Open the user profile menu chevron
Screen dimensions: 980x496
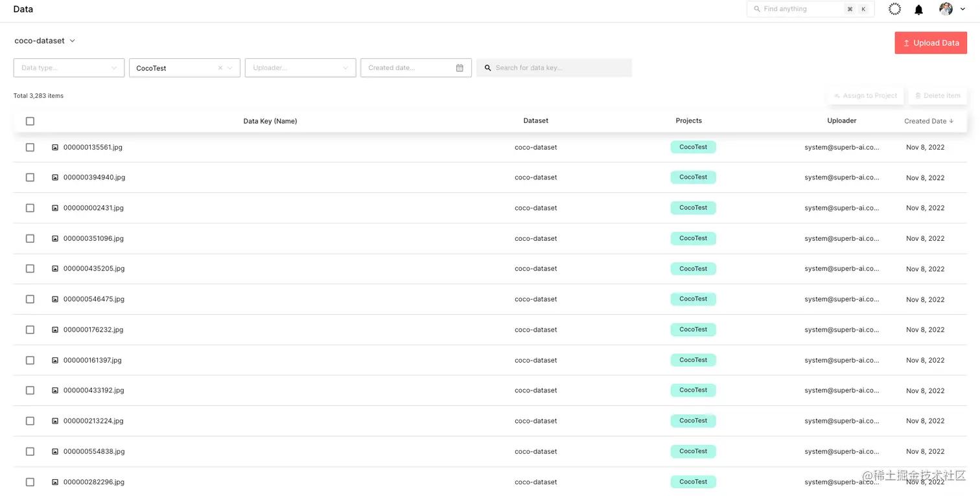tap(963, 9)
